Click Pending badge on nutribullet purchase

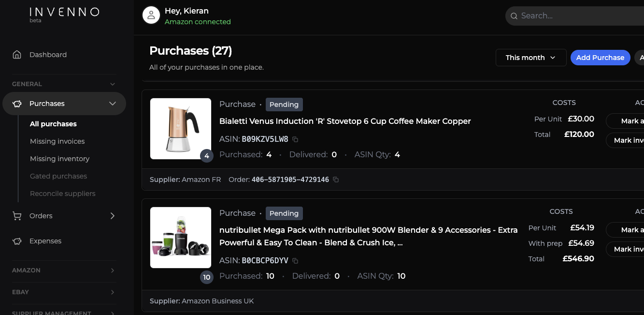click(284, 213)
